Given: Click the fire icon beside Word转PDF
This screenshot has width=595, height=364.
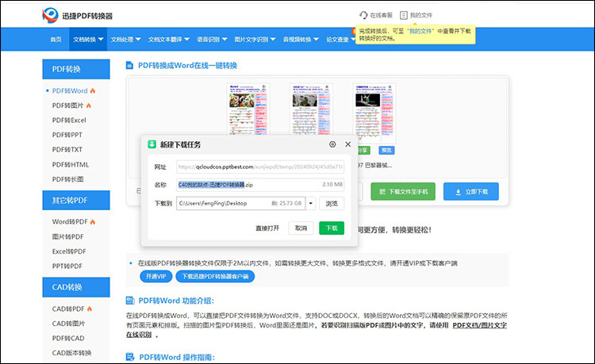Looking at the screenshot, I should coord(93,222).
